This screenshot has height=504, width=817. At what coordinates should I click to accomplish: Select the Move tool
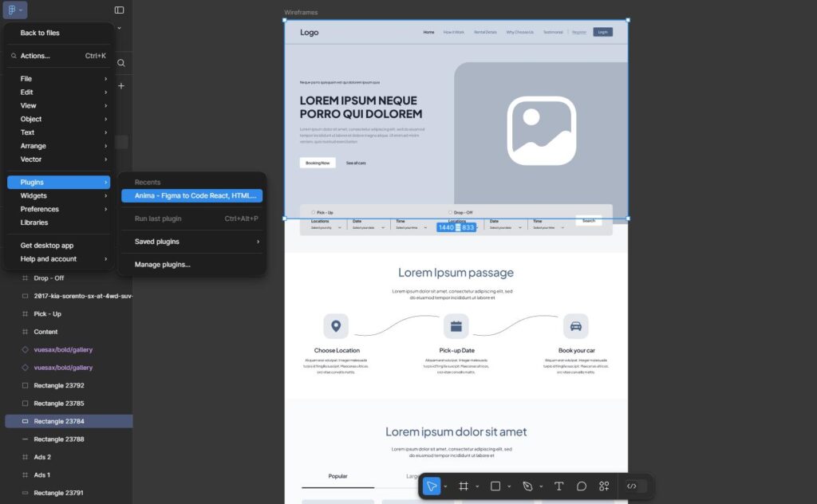point(432,486)
